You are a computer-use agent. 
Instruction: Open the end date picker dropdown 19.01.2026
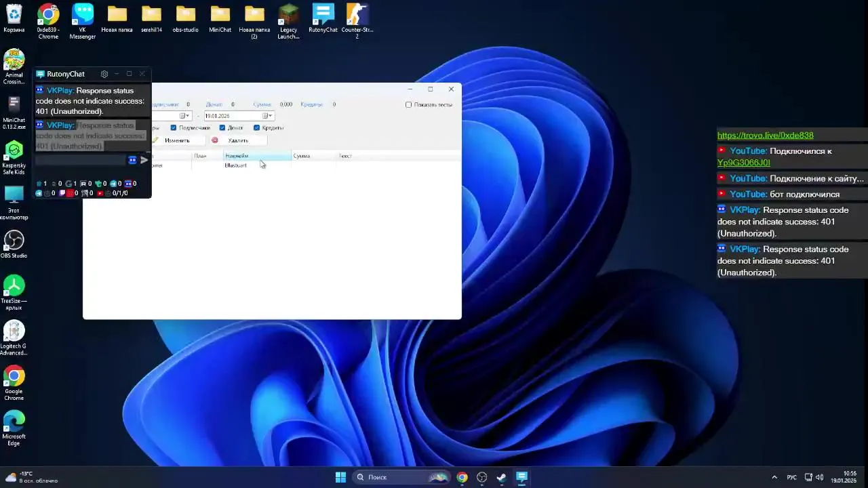click(x=269, y=116)
